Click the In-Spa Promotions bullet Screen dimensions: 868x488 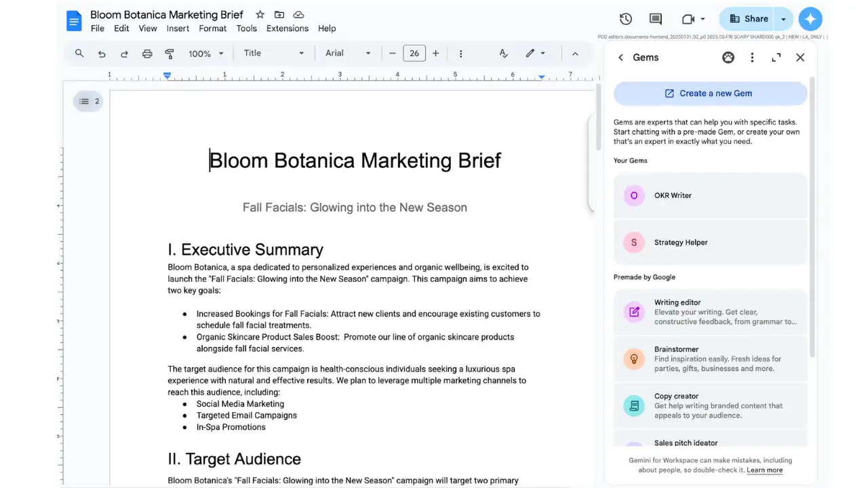231,427
